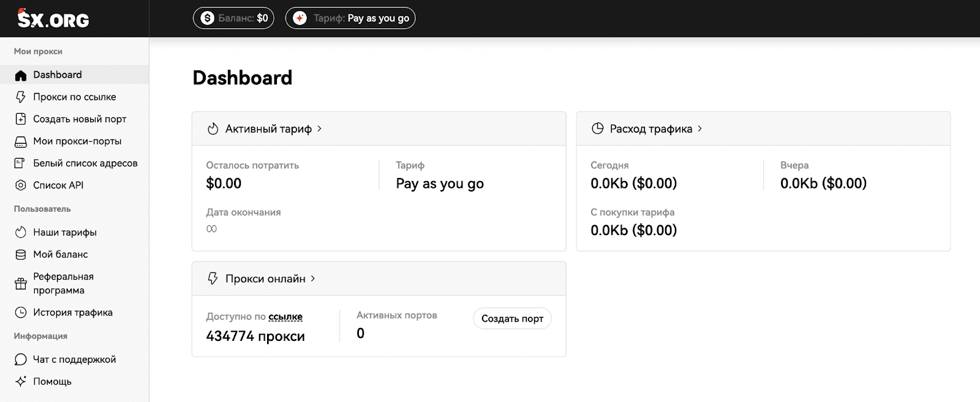Click the drive icon for Мои прокси-порты
This screenshot has width=980, height=402.
click(21, 141)
